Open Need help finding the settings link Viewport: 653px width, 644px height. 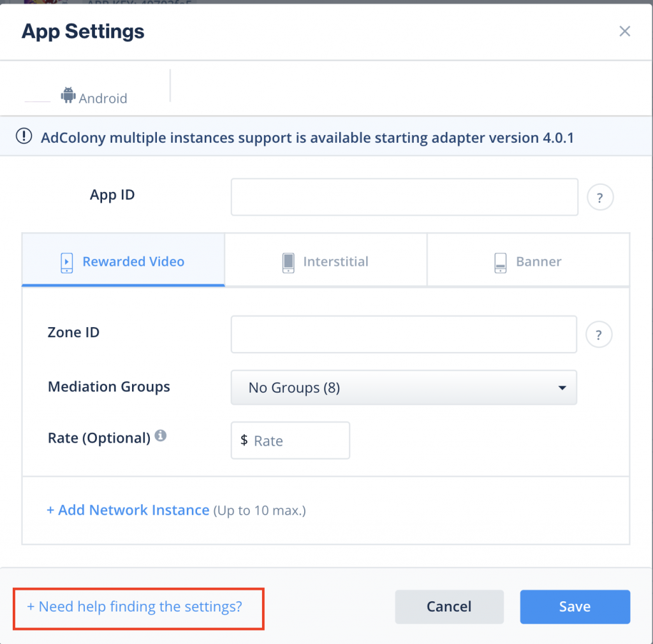tap(135, 606)
